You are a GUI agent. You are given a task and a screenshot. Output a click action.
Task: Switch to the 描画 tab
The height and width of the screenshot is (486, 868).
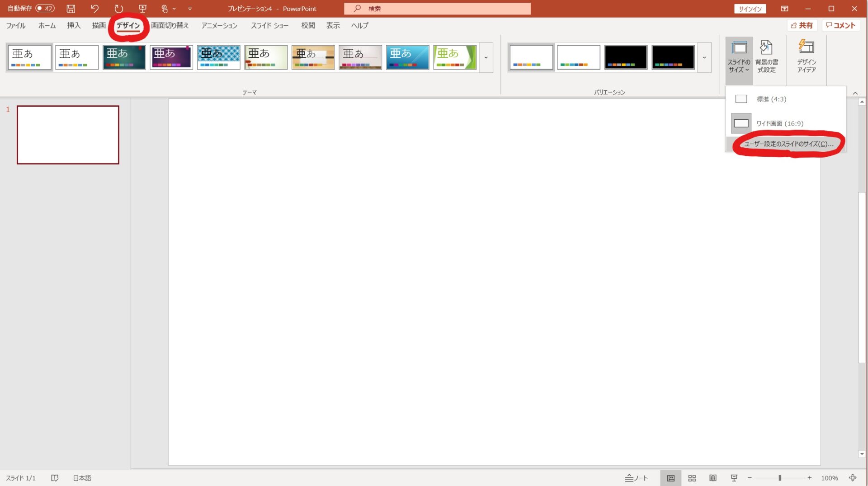[99, 25]
